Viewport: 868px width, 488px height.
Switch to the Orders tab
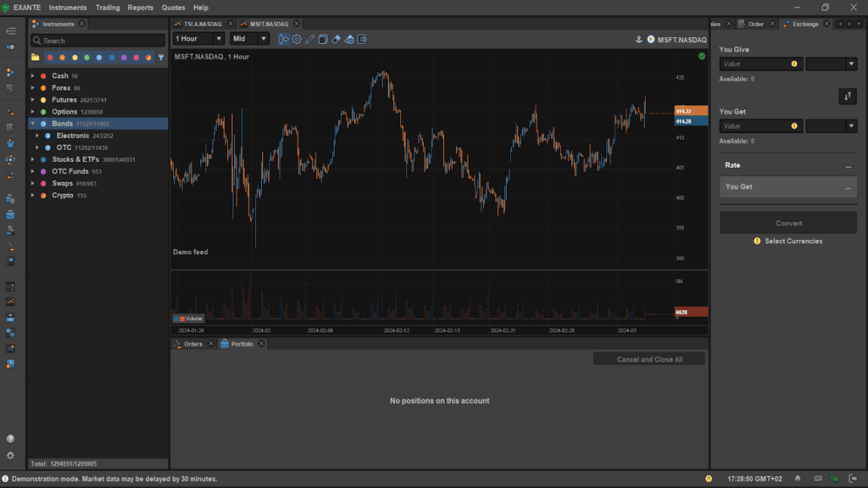pyautogui.click(x=193, y=344)
